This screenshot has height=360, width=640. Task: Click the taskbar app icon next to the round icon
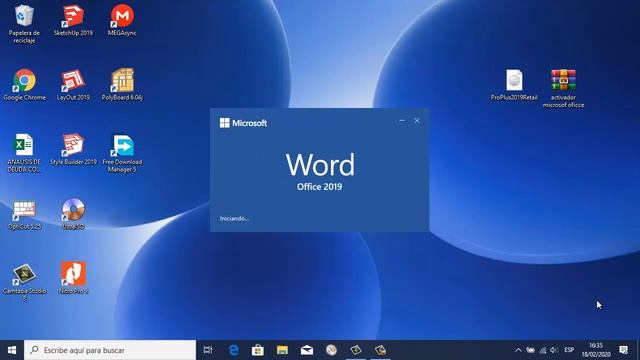point(356,350)
